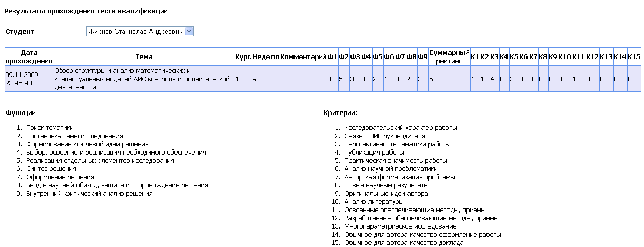Screen dimensions: 644x247
Task: Click the 'Критерии:' heading
Action: point(341,113)
